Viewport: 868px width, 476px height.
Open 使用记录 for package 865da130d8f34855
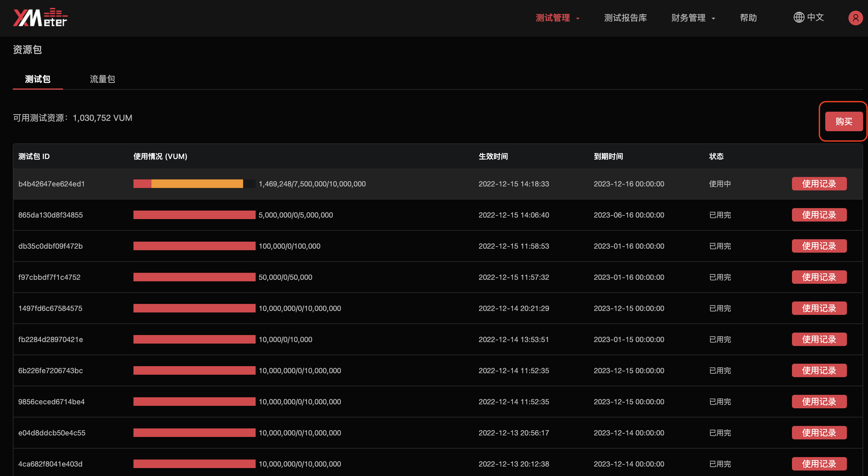(819, 215)
